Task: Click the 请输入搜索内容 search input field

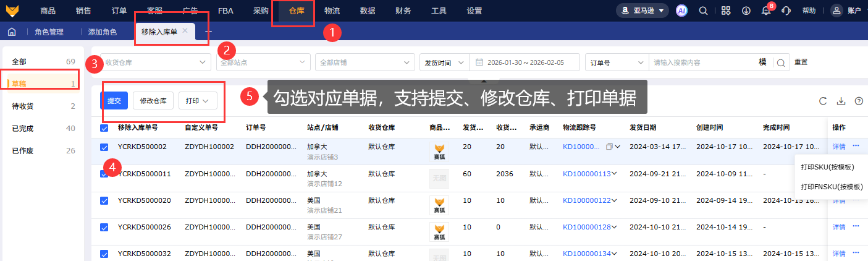Action: [x=701, y=62]
